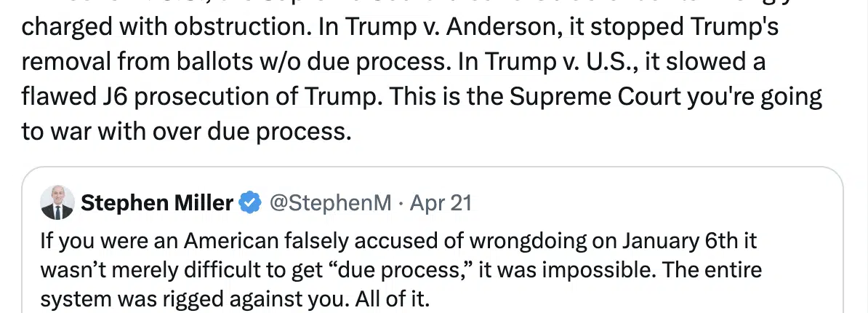Select the line "to war with over due process."
Image resolution: width=868 pixels, height=313 pixels.
pyautogui.click(x=187, y=133)
